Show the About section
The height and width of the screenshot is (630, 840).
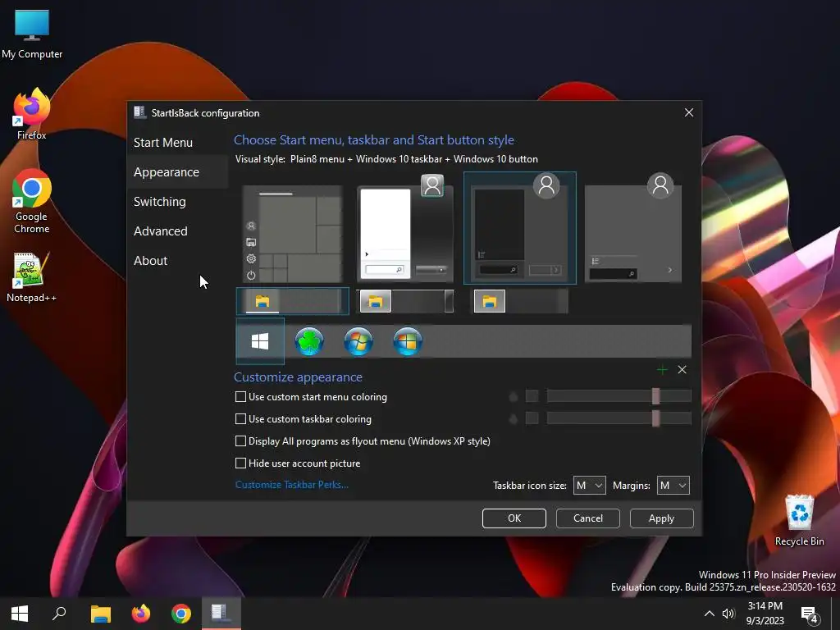(151, 260)
